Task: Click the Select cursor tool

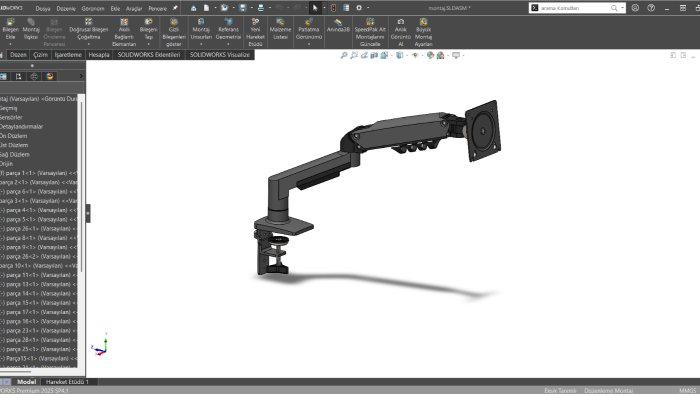Action: 315,8
